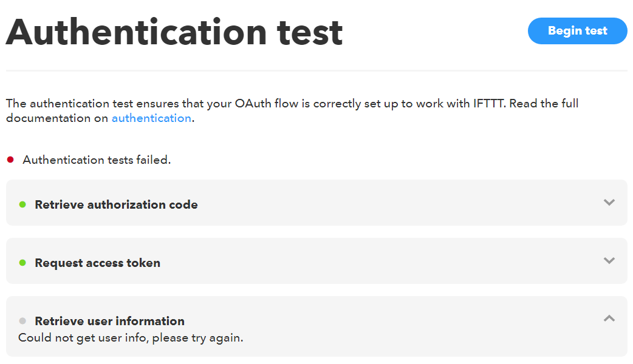Click green dot beside Request access token
Screen dimensions: 633x364
pyautogui.click(x=22, y=263)
